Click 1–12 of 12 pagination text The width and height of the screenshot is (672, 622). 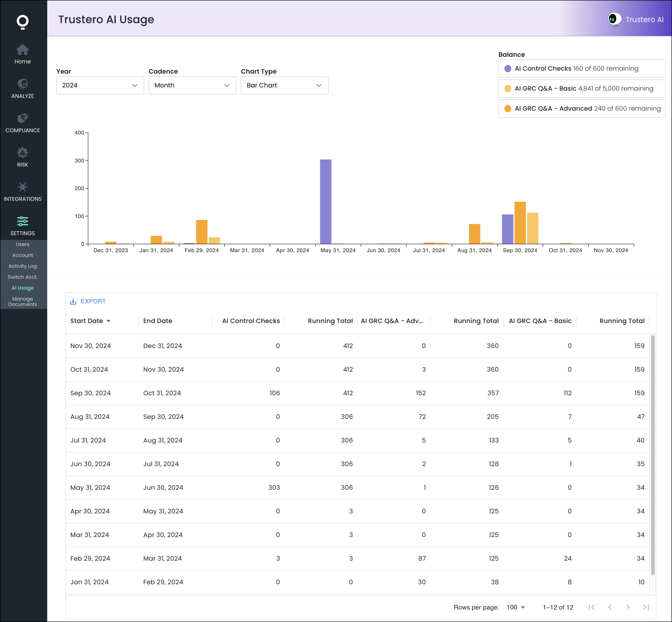coord(558,607)
